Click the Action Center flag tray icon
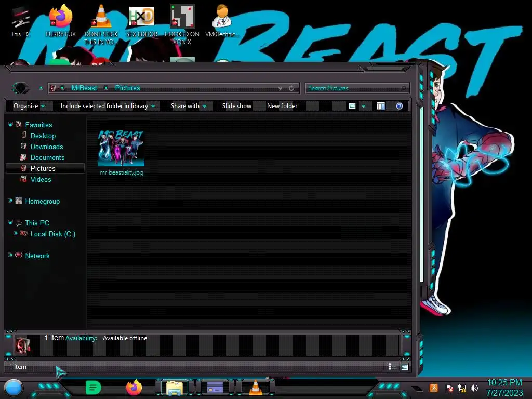This screenshot has height=399, width=532. point(449,388)
